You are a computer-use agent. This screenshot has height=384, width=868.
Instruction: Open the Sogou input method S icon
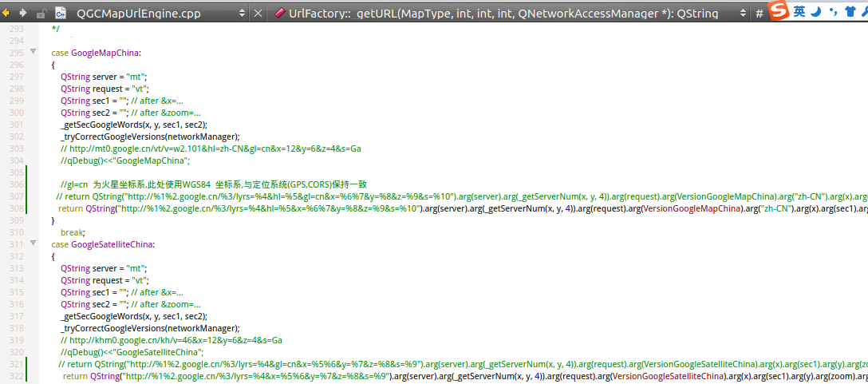(780, 10)
